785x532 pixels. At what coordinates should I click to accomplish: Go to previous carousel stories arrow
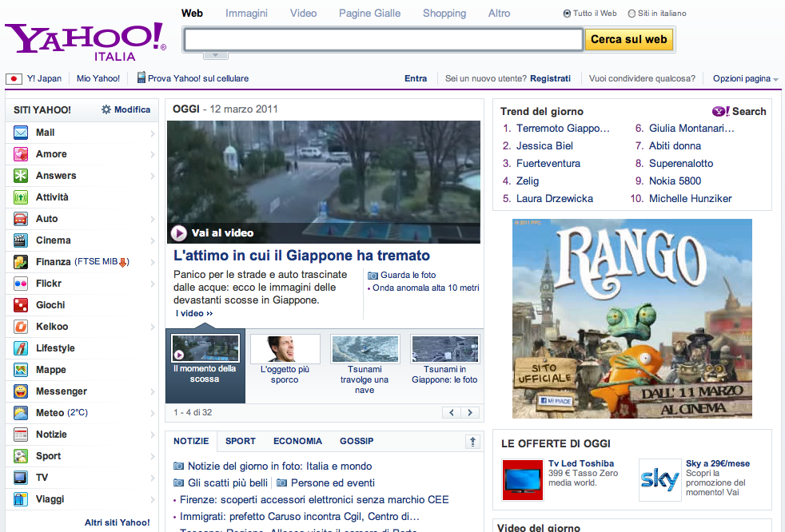[452, 413]
